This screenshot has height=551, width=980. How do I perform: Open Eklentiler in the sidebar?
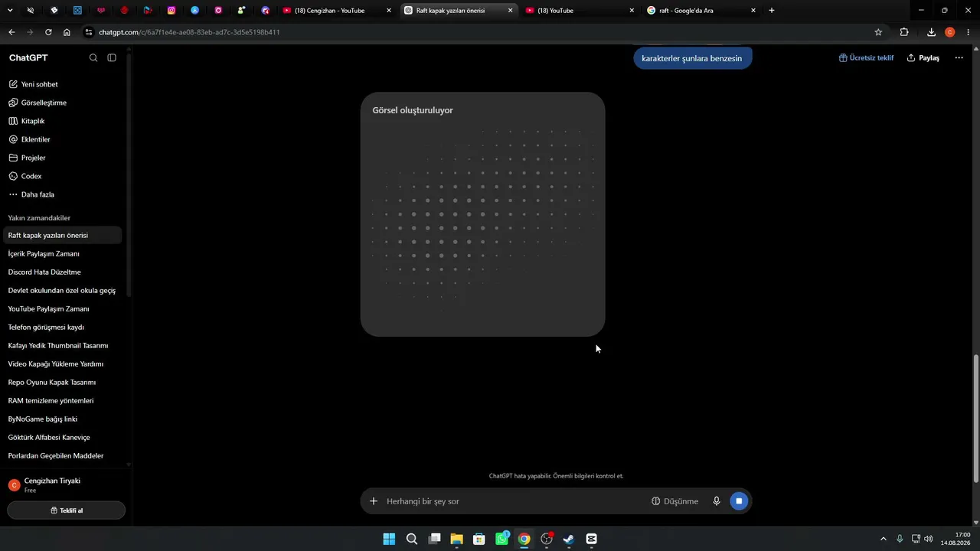[63, 139]
